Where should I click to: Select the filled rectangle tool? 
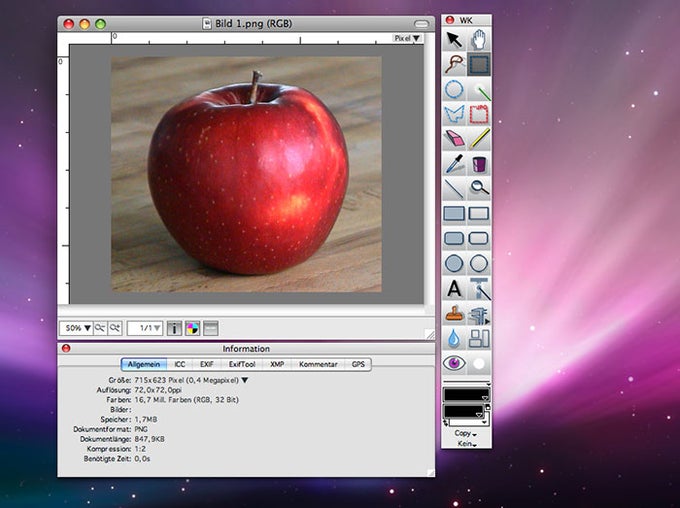coord(454,213)
